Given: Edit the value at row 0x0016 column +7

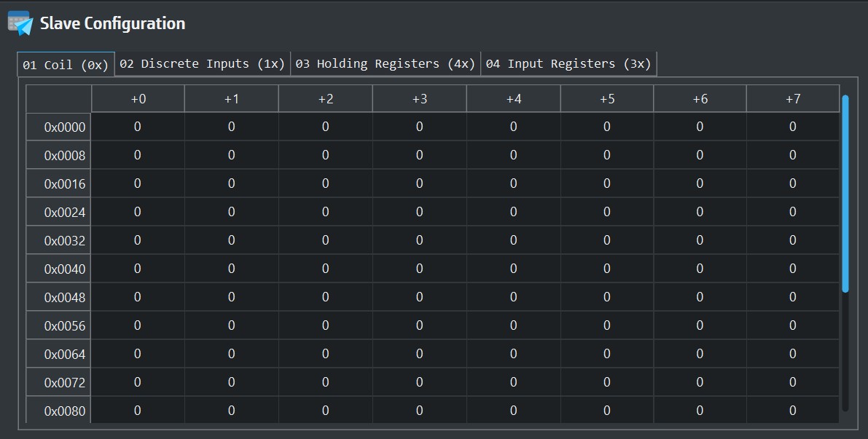Looking at the screenshot, I should tap(793, 183).
